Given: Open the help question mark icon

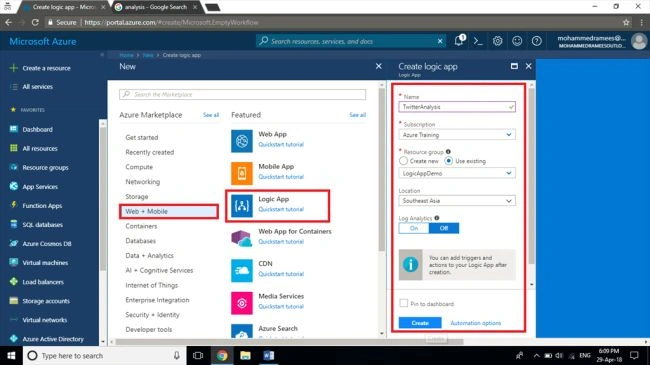Looking at the screenshot, I should pos(536,41).
